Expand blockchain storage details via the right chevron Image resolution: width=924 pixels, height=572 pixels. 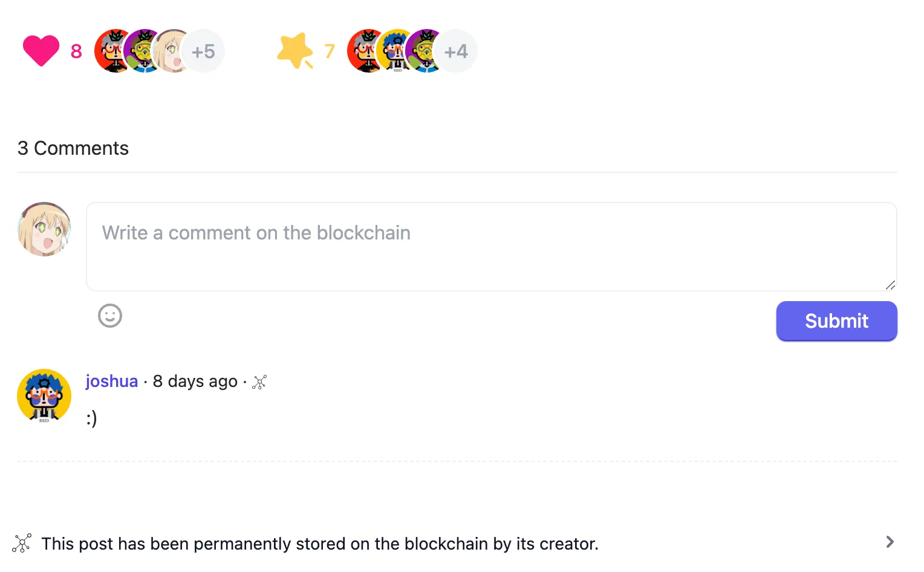pos(890,542)
